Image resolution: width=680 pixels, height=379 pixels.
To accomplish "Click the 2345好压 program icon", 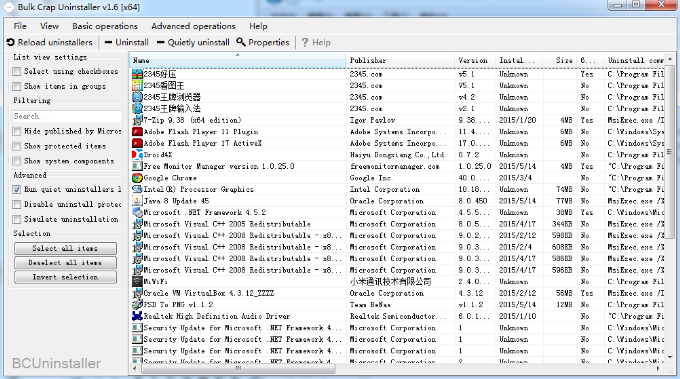I will point(137,74).
